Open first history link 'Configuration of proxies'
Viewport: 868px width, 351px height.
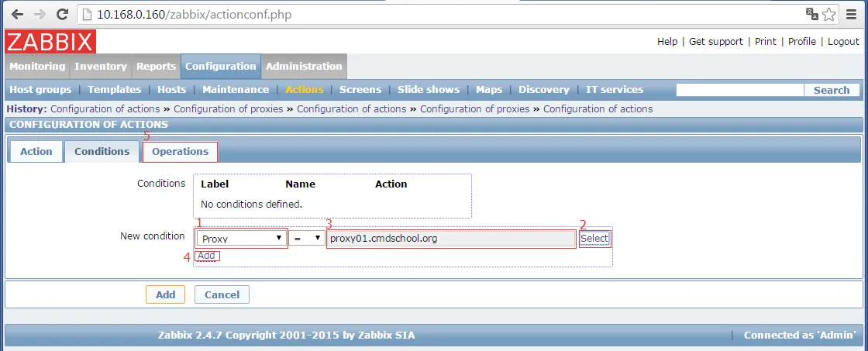pos(229,109)
